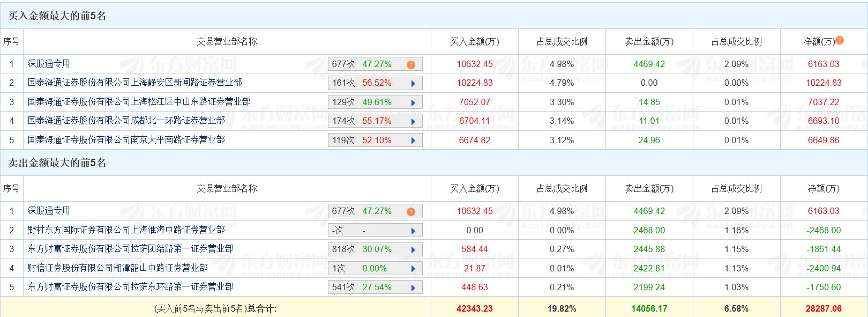Screen dimensions: 868x317
Task: Open 国泰海通证券上海松江区中山东路证券营业部 link
Action: (x=139, y=102)
